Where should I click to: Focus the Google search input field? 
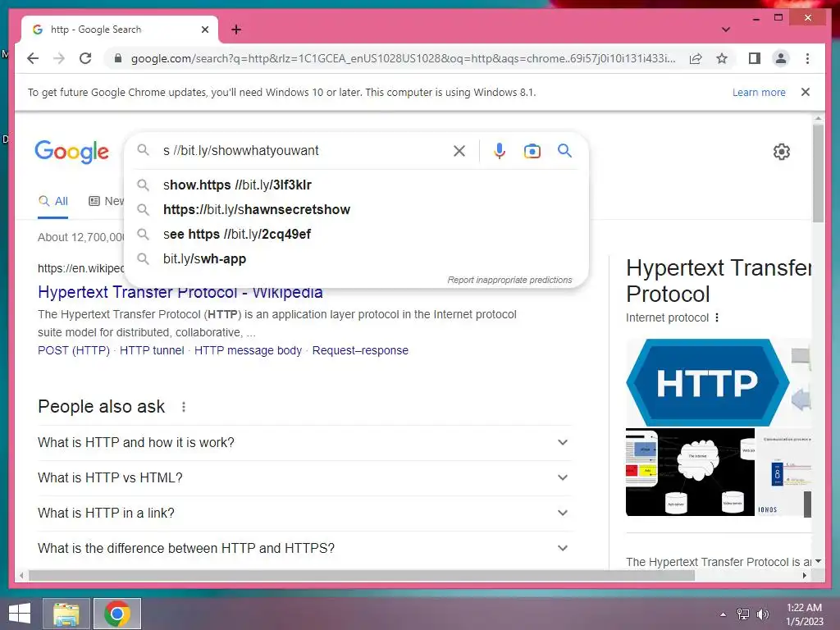pos(303,151)
